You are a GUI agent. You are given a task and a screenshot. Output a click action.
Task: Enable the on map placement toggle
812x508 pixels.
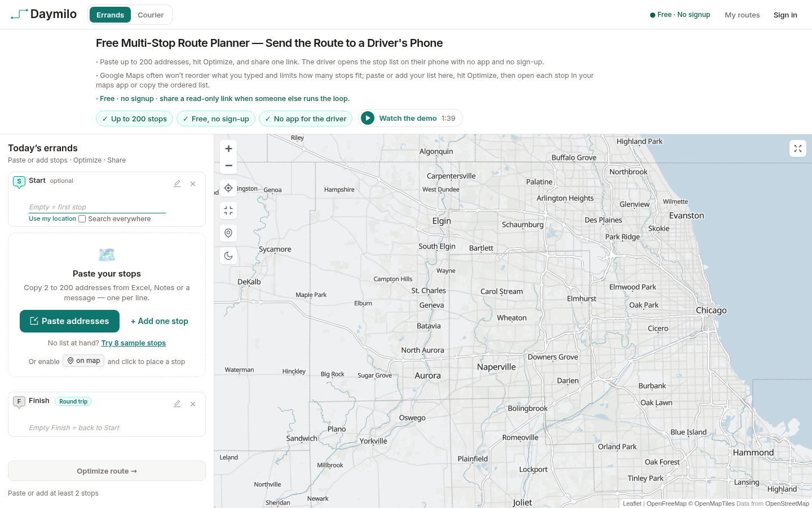(x=83, y=361)
